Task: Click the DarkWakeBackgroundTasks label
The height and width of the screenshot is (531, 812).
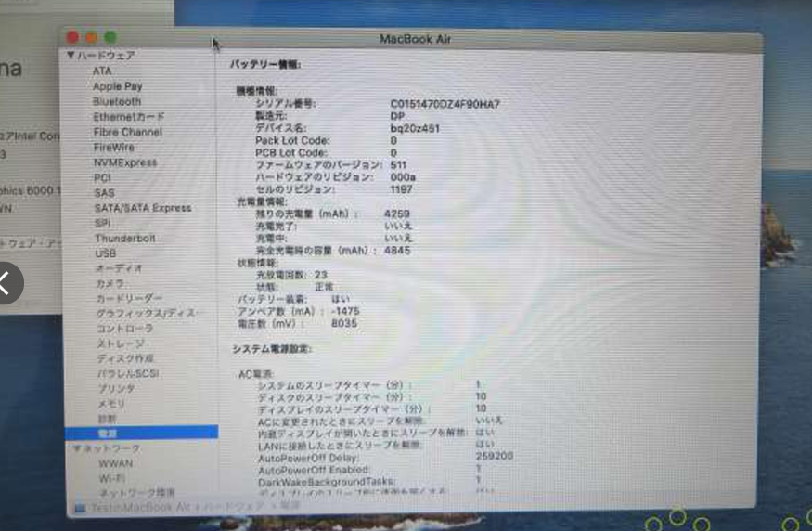Action: point(327,483)
